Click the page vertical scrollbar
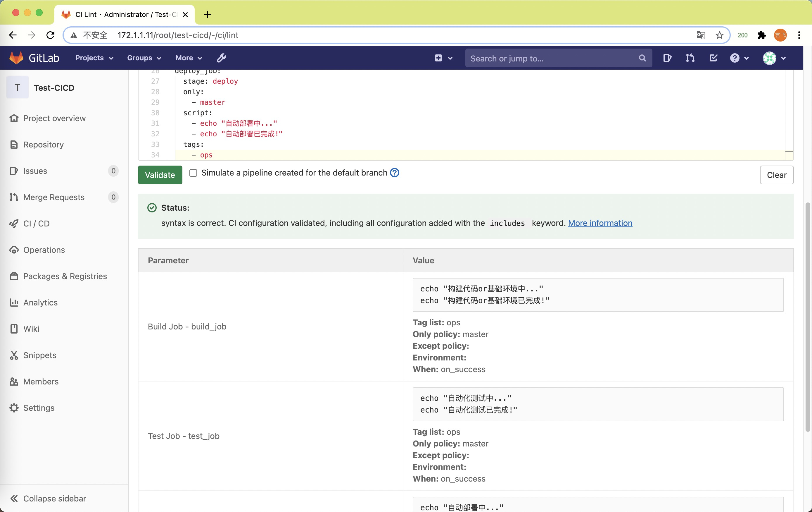 tap(807, 317)
